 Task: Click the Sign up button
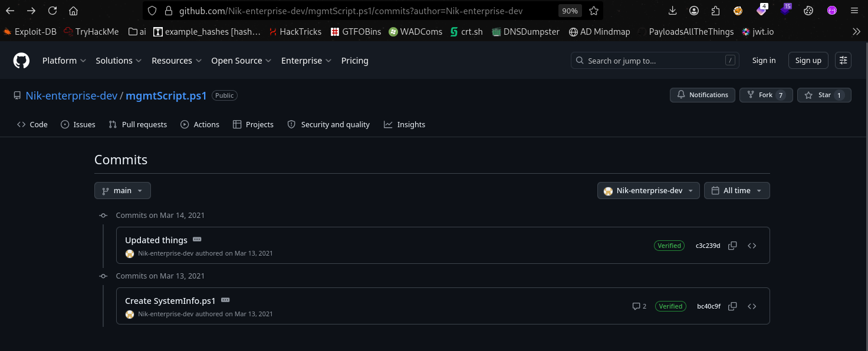click(x=808, y=61)
